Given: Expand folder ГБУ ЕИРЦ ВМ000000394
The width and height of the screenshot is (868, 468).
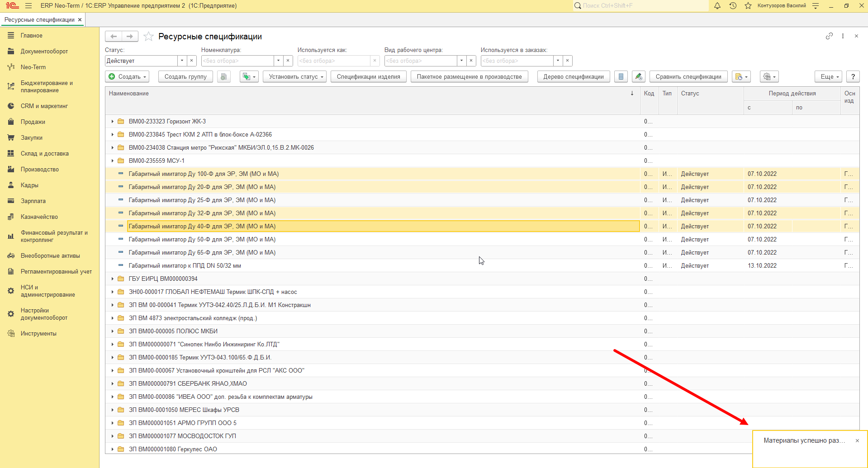Looking at the screenshot, I should [x=113, y=279].
